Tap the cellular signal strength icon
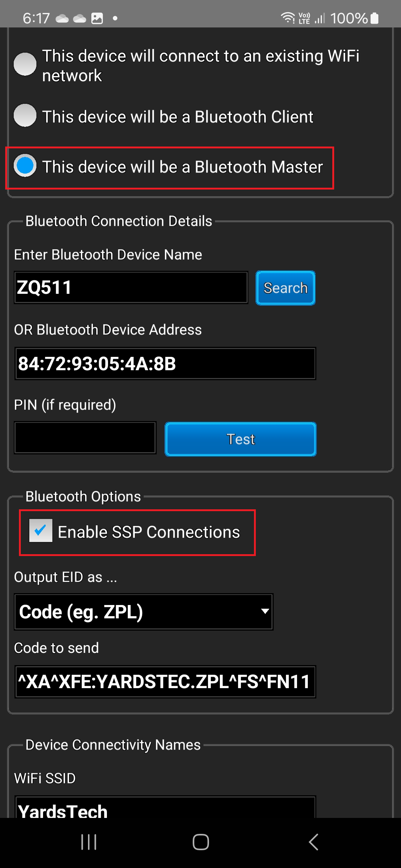Viewport: 401px width, 868px height. 320,18
